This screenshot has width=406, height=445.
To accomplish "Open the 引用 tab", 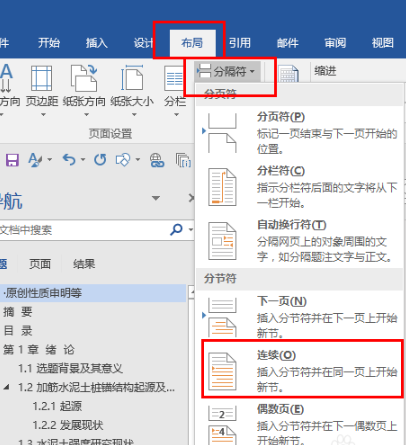I will 240,43.
